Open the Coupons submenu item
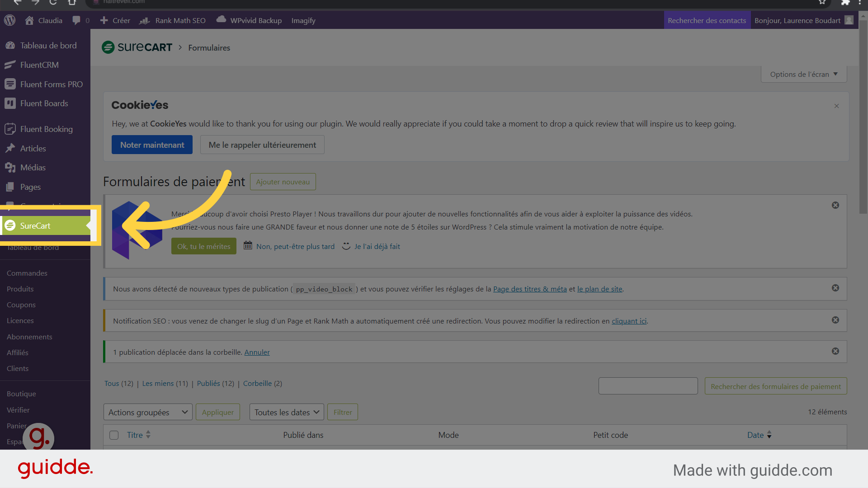Screen dimensions: 868x488 pos(21,305)
